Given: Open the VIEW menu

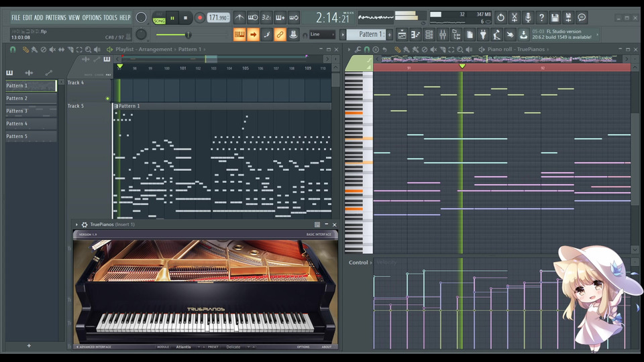Looking at the screenshot, I should pyautogui.click(x=74, y=17).
